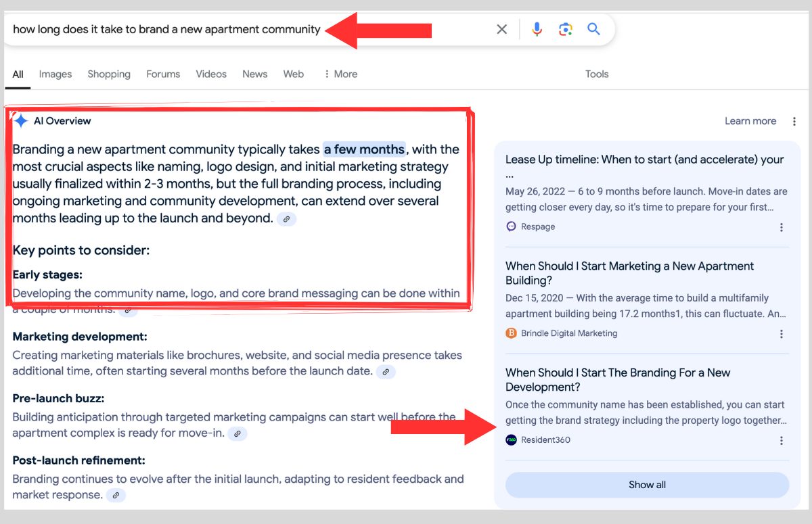The image size is (812, 524).
Task: Click source link icon after Post-launch refinement text
Action: 116,496
